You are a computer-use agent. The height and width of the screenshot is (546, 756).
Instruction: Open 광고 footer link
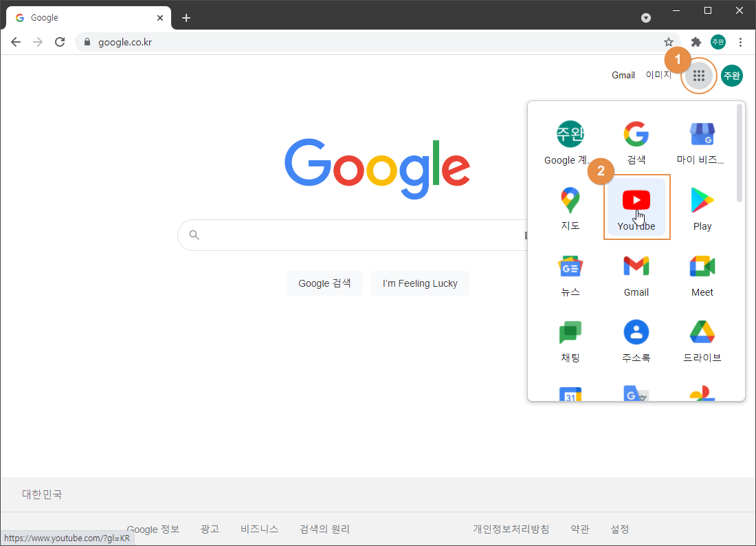point(210,529)
